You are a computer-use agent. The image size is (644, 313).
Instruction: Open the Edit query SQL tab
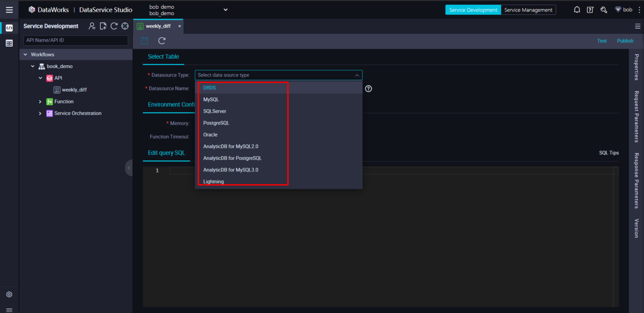pos(166,153)
